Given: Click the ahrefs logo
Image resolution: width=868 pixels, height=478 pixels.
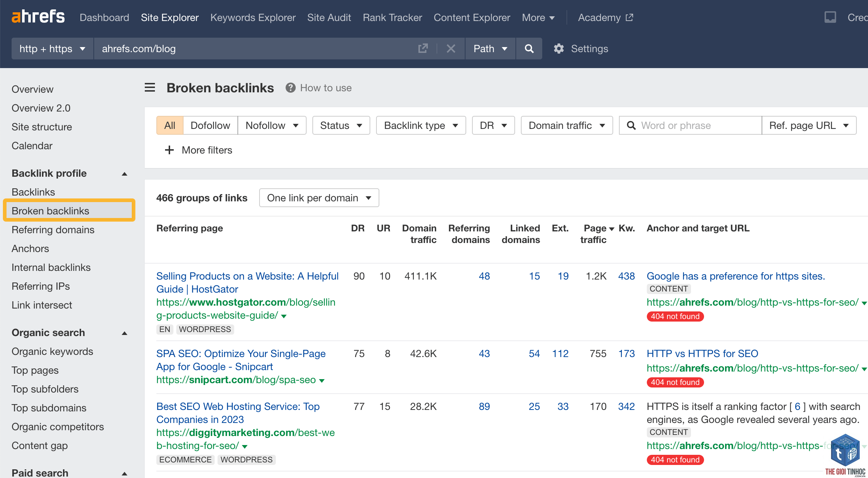Looking at the screenshot, I should tap(38, 17).
